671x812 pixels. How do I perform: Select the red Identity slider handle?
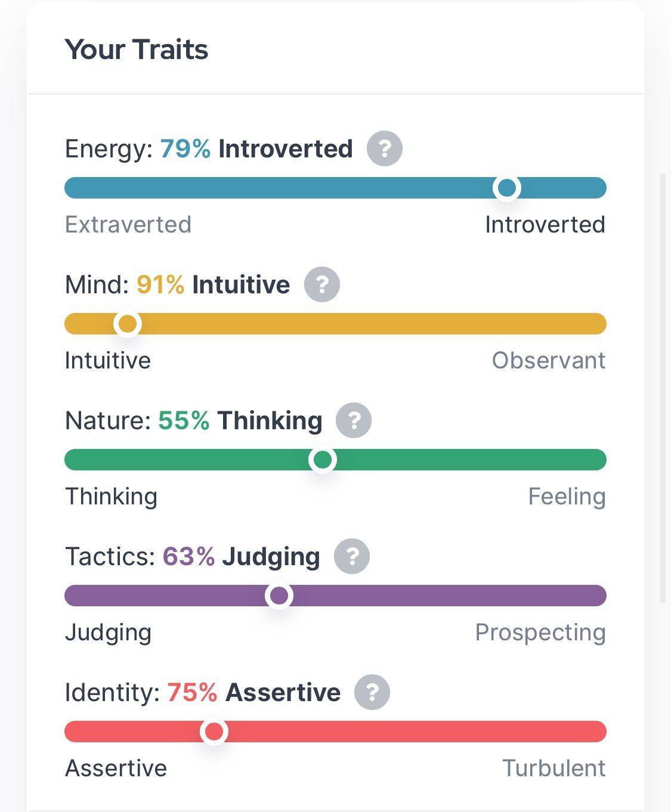point(214,732)
